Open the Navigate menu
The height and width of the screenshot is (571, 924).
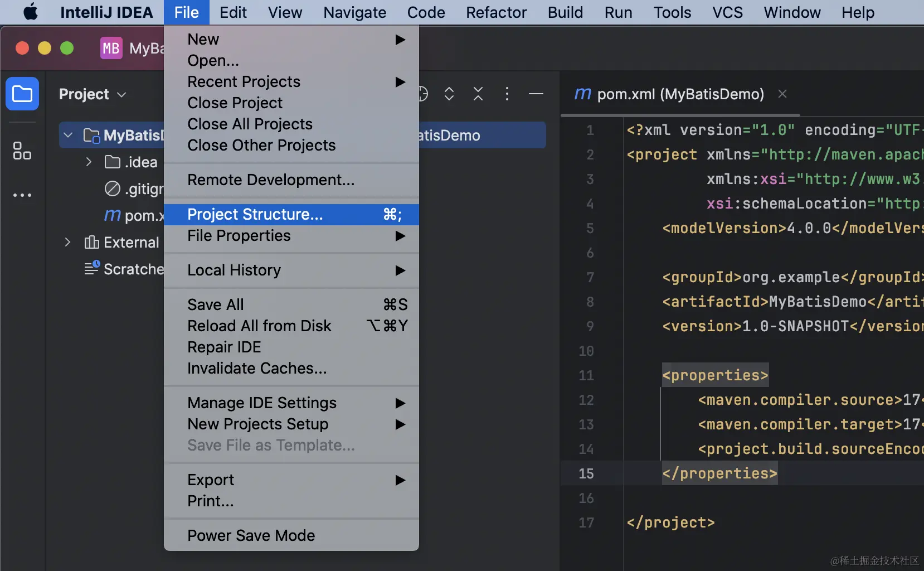click(x=354, y=12)
